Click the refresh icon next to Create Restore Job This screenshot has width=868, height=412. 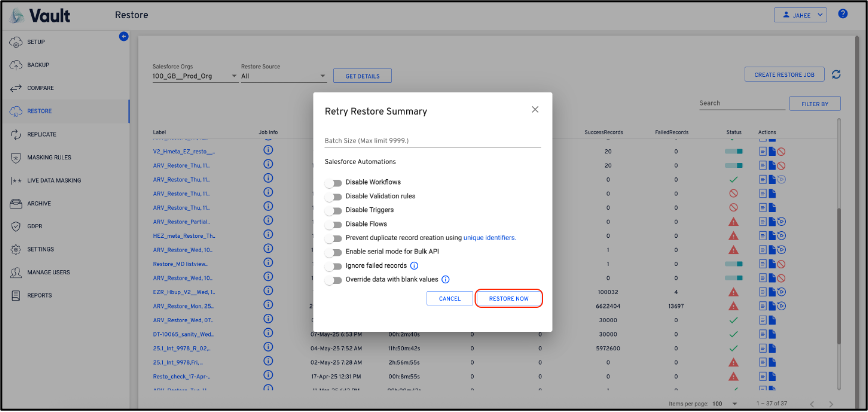pos(836,74)
